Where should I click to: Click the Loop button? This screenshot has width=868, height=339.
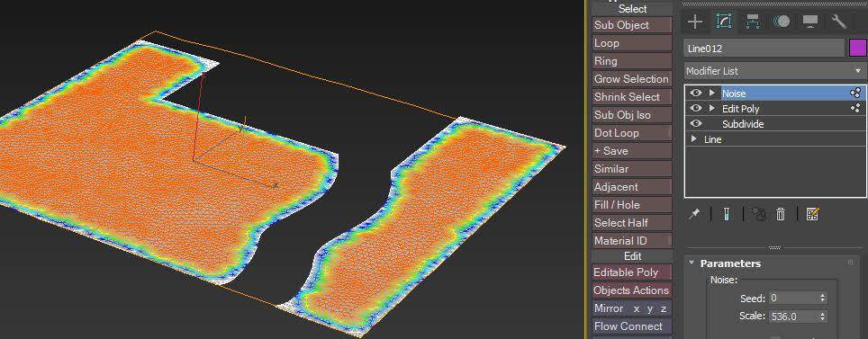632,43
